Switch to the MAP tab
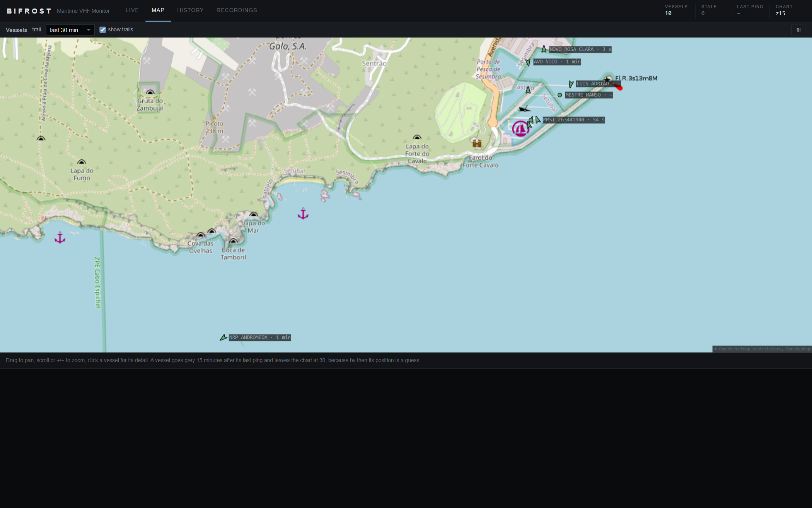The image size is (812, 508). (158, 10)
